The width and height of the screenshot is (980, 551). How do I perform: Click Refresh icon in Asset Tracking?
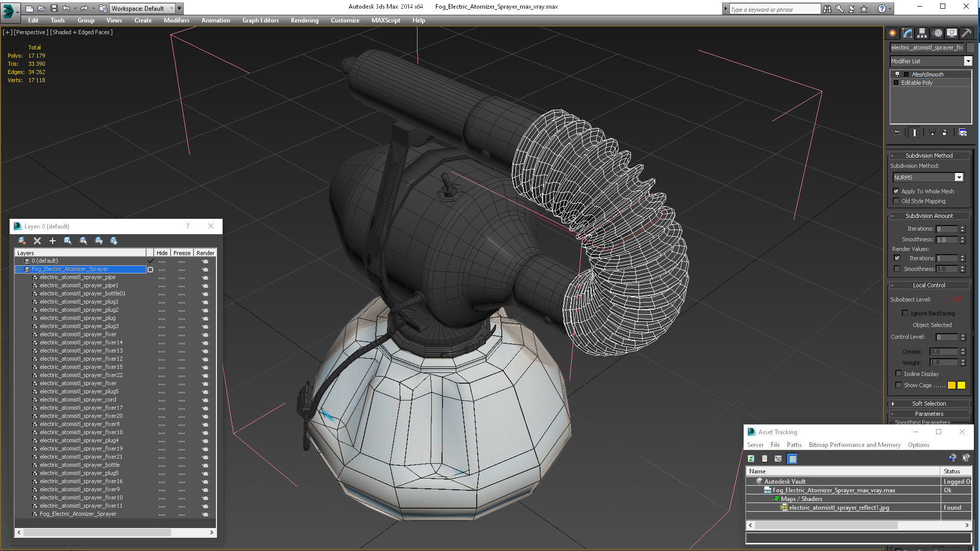[x=751, y=459]
